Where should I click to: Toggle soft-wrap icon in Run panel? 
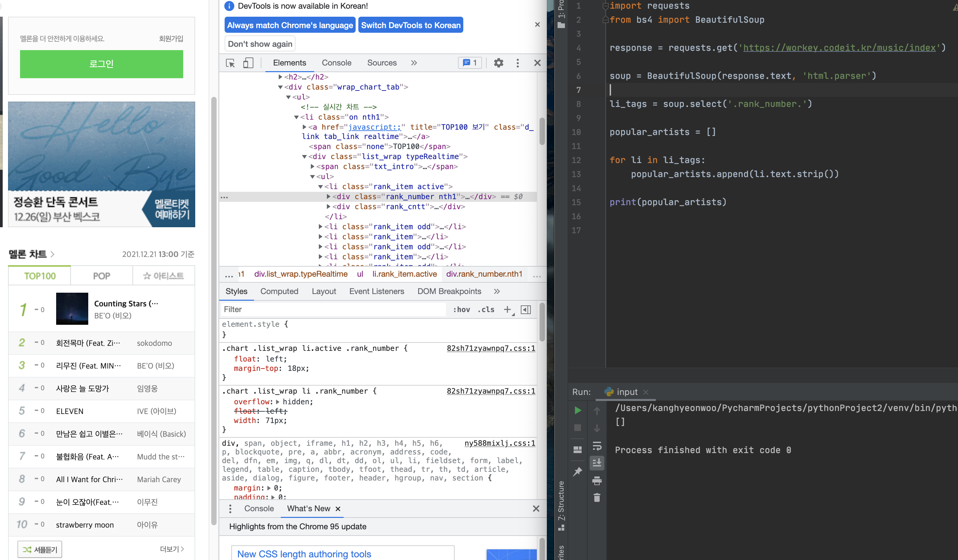pyautogui.click(x=597, y=445)
